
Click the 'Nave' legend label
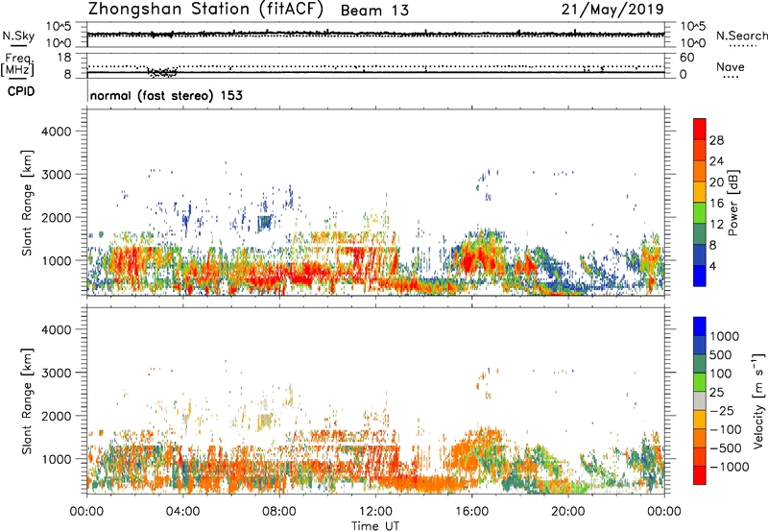click(731, 67)
